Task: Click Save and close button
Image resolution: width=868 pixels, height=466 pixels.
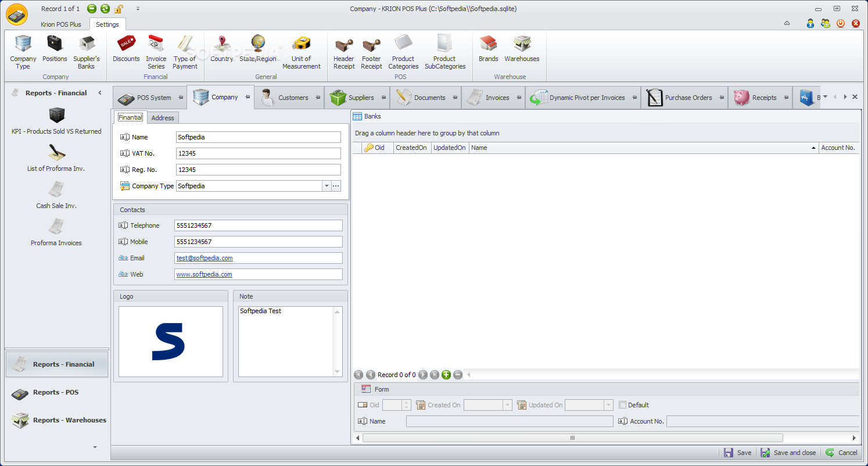Action: 788,453
